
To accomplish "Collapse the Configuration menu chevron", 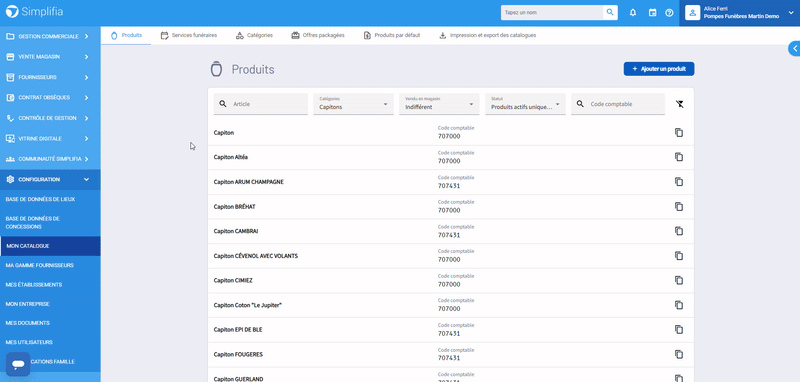I will click(x=86, y=180).
